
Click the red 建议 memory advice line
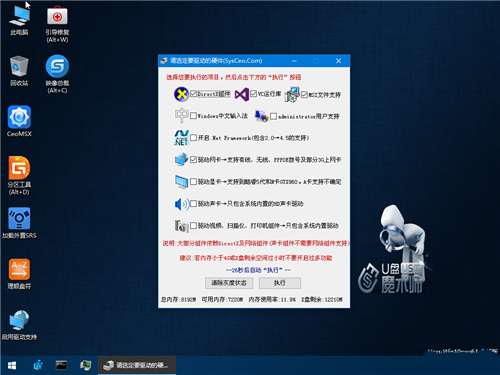pos(256,258)
